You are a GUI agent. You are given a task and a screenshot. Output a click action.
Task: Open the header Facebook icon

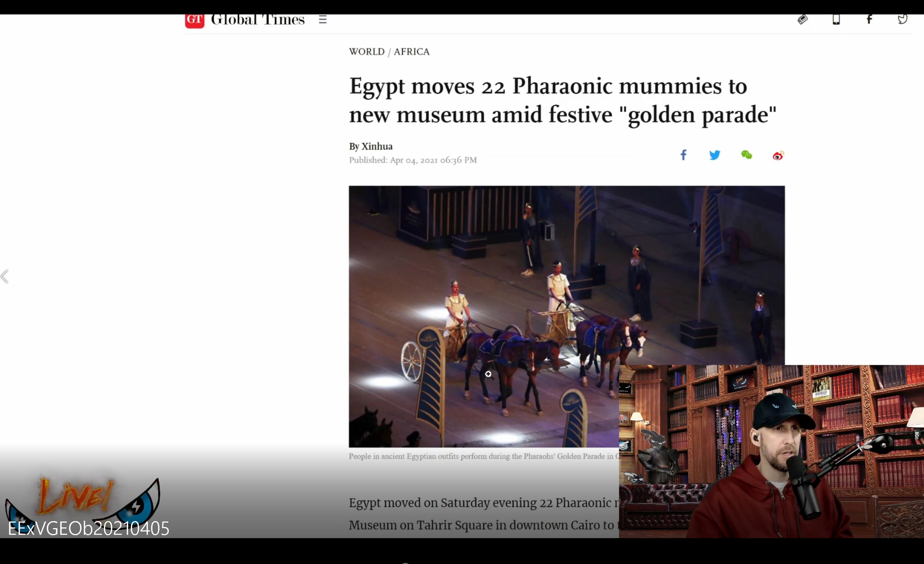click(x=869, y=20)
